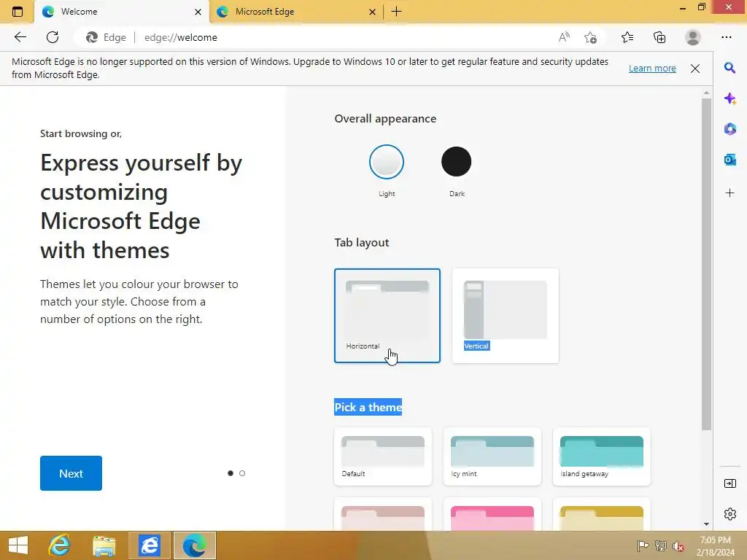This screenshot has height=560, width=747.
Task: Open the muted volume tray icon
Action: (678, 545)
